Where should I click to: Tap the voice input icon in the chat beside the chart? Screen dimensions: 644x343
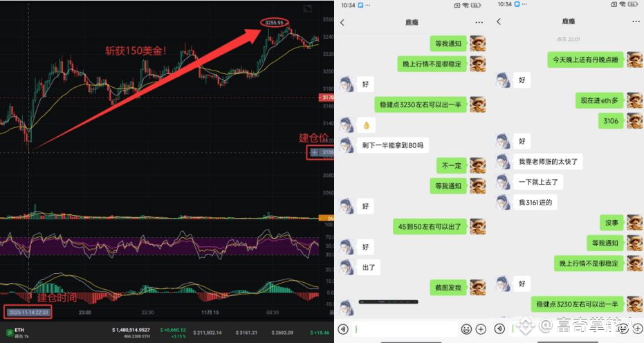(343, 328)
